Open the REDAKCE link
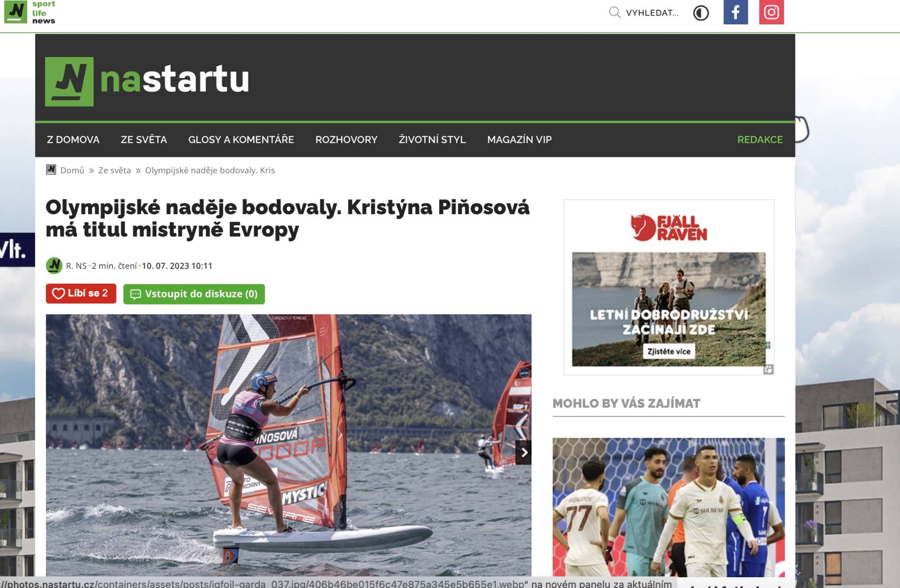The image size is (900, 588). click(760, 140)
